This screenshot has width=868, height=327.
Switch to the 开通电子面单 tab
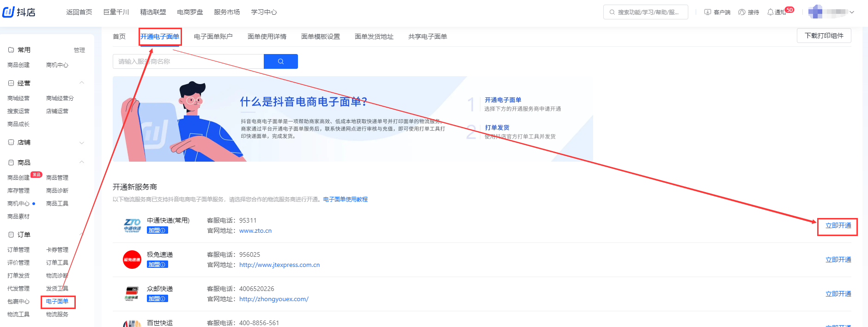(x=160, y=36)
